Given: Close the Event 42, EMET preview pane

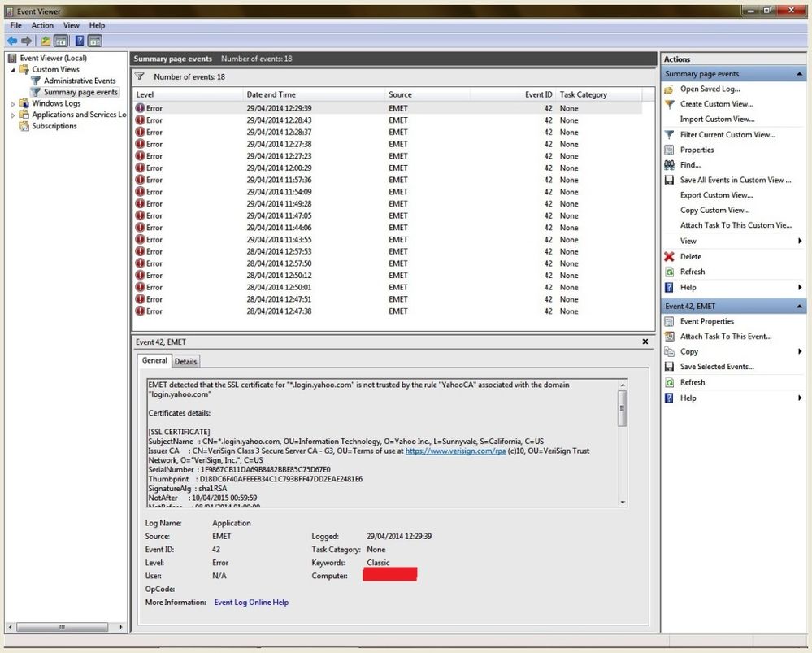Looking at the screenshot, I should 645,342.
